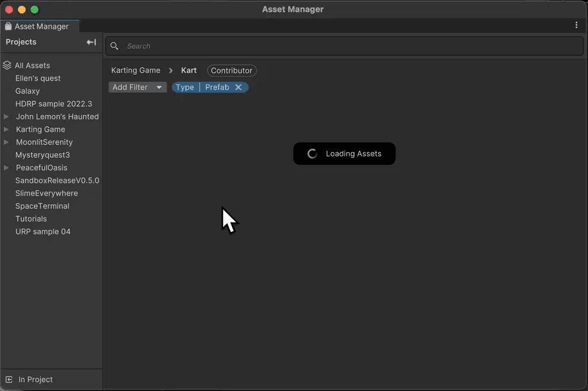Click the In Project icon at bottom left
Image resolution: width=588 pixels, height=391 pixels.
(9, 379)
